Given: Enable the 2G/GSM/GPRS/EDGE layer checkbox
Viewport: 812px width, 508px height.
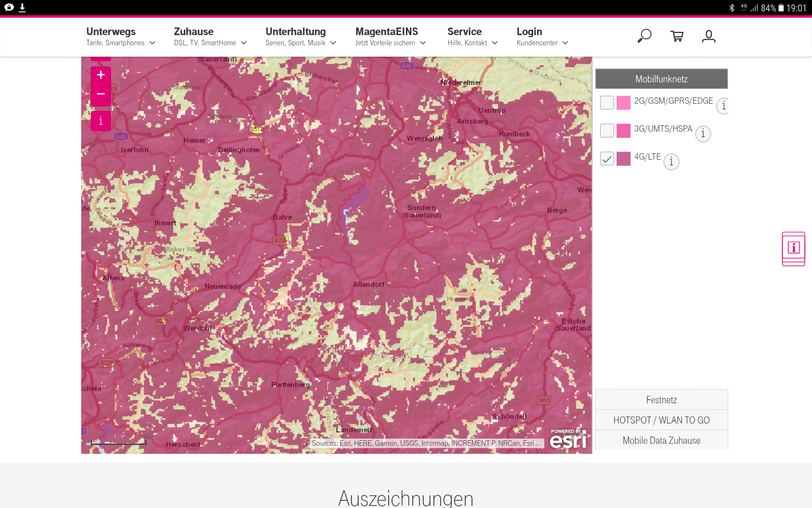Looking at the screenshot, I should pos(607,102).
